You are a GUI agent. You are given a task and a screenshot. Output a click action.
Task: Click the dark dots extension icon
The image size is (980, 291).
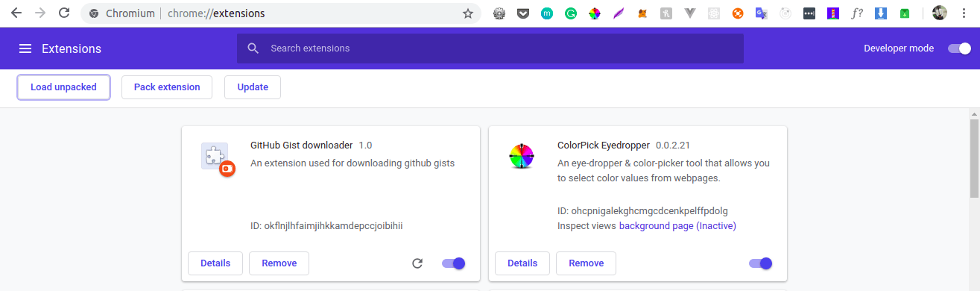(809, 13)
